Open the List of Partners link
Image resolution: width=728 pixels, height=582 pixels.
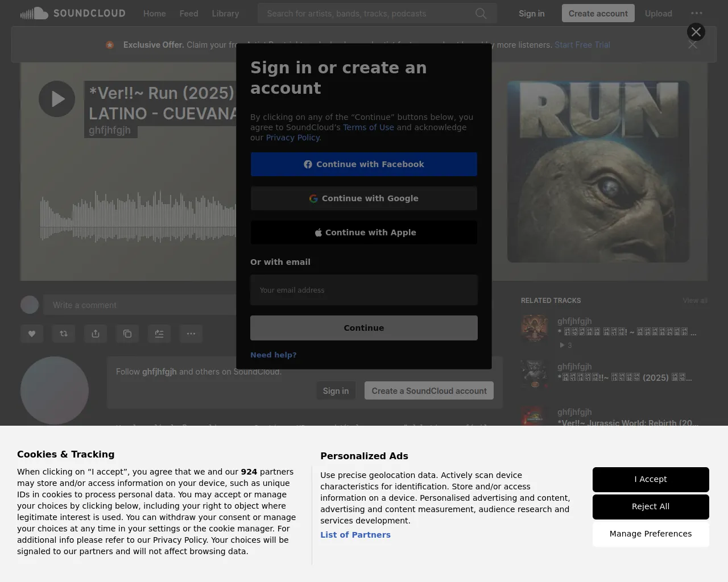355,535
